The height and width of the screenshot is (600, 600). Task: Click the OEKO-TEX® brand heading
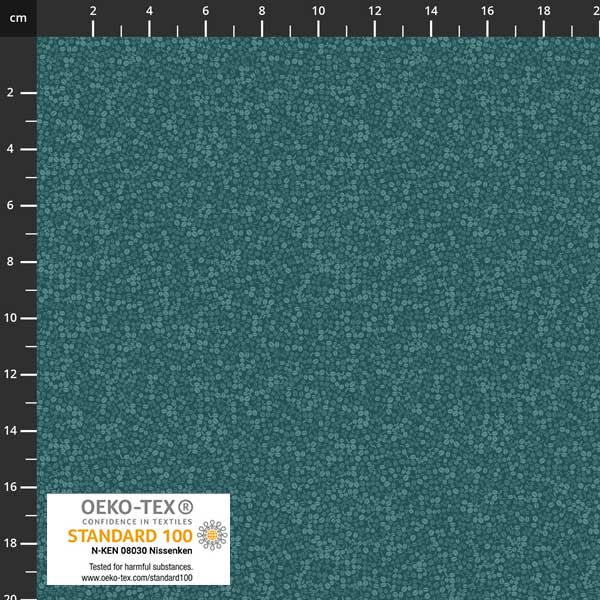pos(127,507)
